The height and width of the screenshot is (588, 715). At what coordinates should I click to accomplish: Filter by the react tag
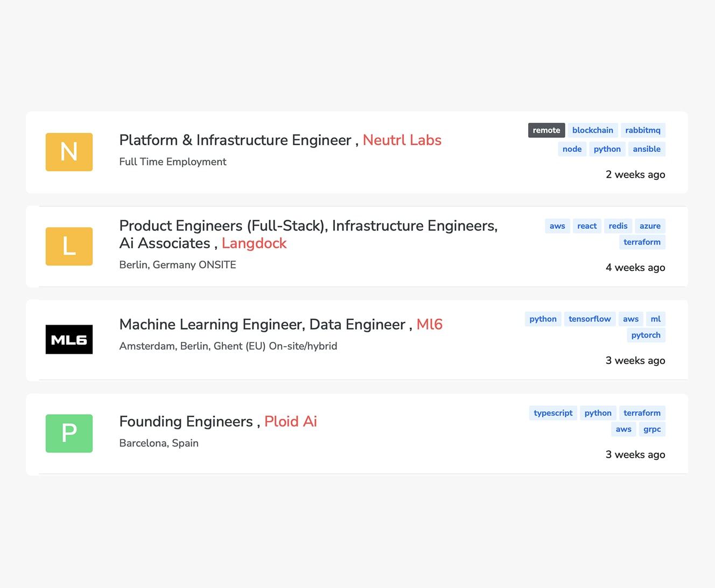pyautogui.click(x=586, y=226)
